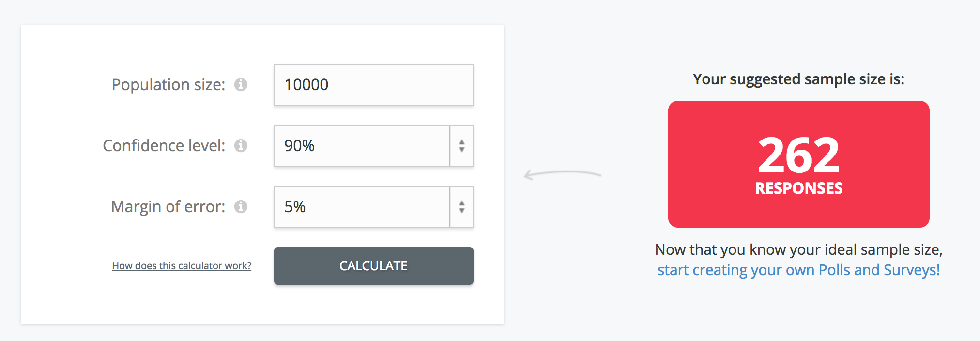Follow 'start creating your own Polls and Surveys' link

(798, 270)
